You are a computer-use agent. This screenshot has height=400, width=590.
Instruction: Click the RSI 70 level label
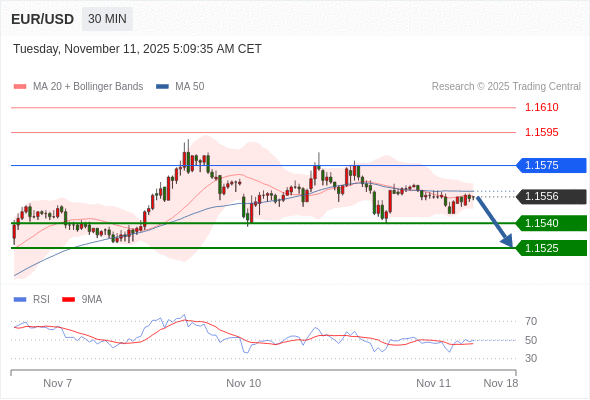(x=531, y=321)
